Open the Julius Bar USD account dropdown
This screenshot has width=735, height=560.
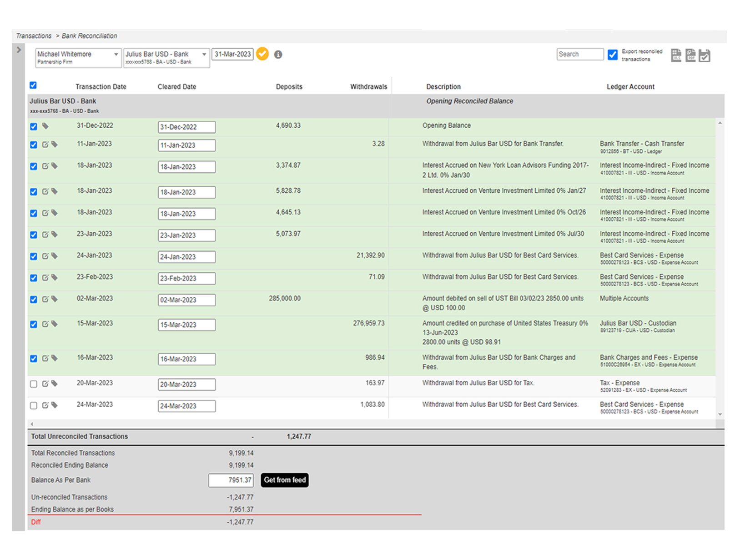[x=166, y=58]
